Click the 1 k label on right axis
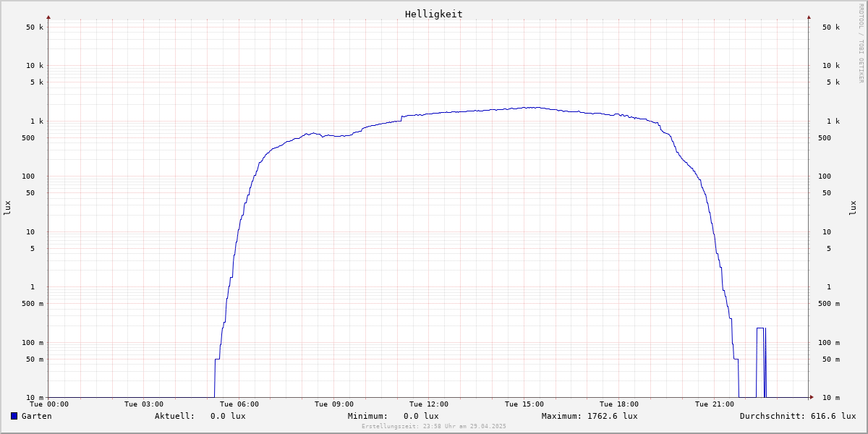The height and width of the screenshot is (434, 868). click(833, 122)
